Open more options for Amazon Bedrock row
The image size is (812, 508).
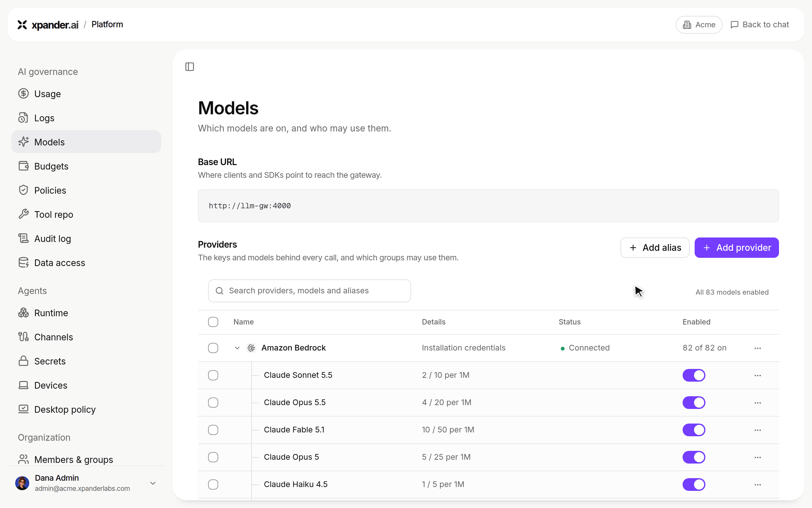click(758, 348)
